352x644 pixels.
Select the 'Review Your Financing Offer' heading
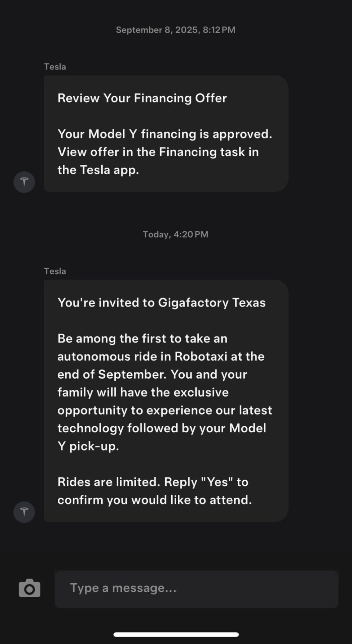click(x=142, y=98)
